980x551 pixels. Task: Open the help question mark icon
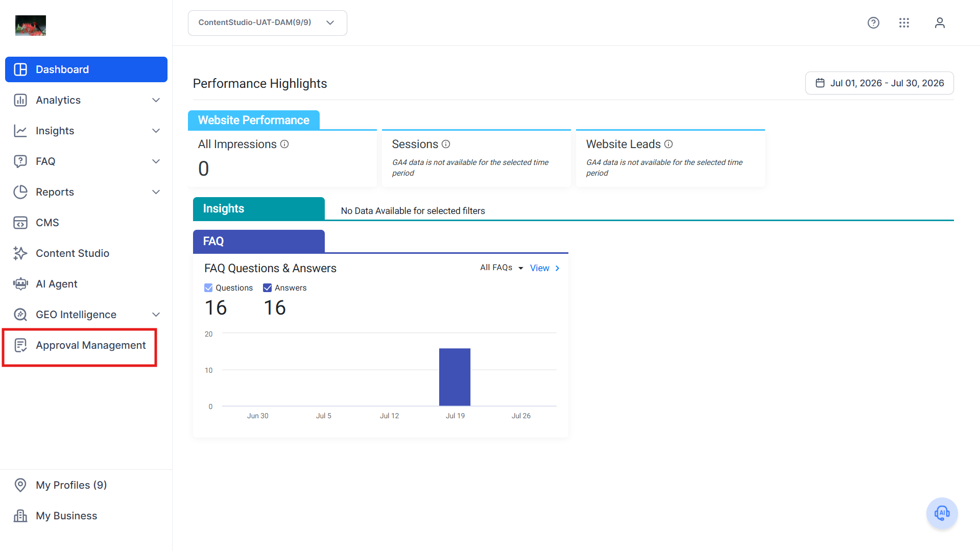[873, 23]
